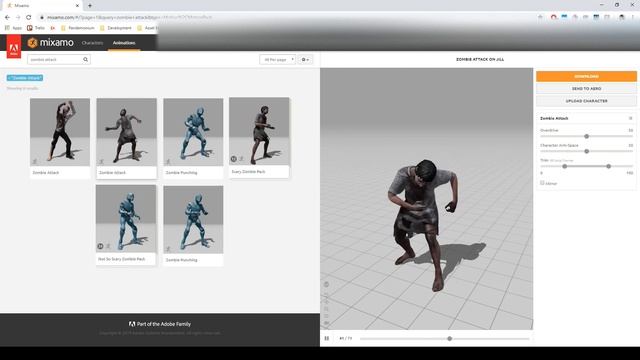Click pack icon on Not So Scary Zombie Pack
This screenshot has width=640, height=360.
point(100,246)
